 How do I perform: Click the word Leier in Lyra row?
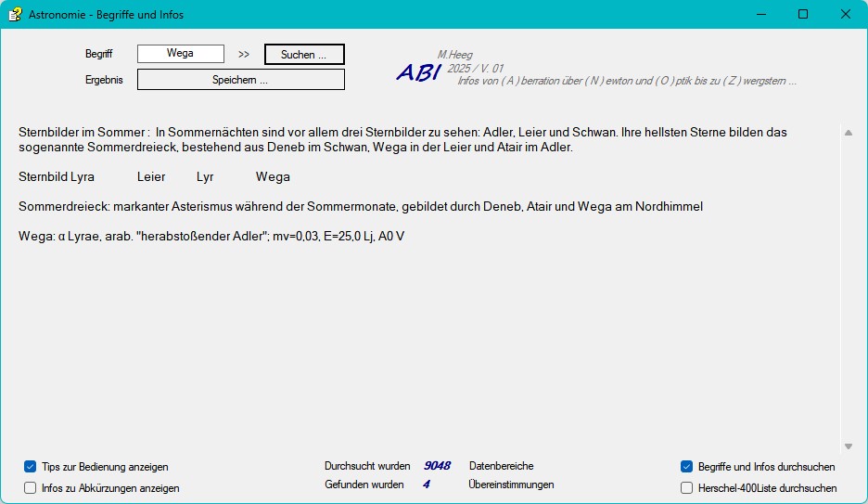pos(151,176)
